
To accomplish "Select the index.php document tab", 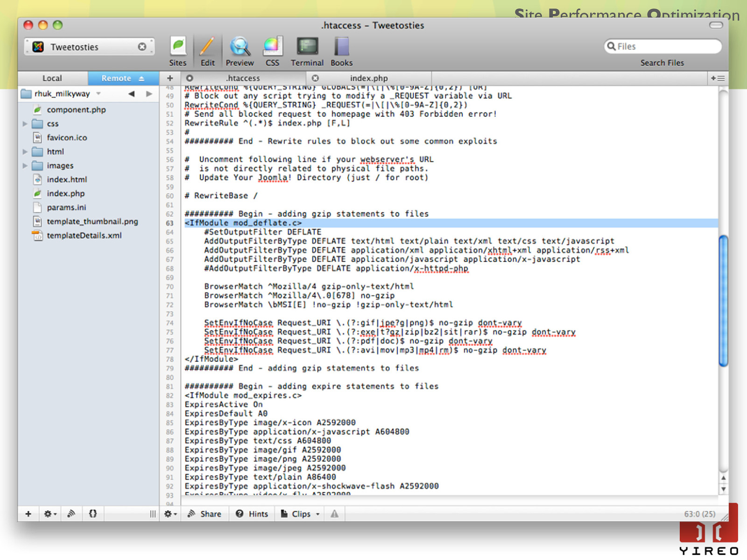I will point(369,78).
